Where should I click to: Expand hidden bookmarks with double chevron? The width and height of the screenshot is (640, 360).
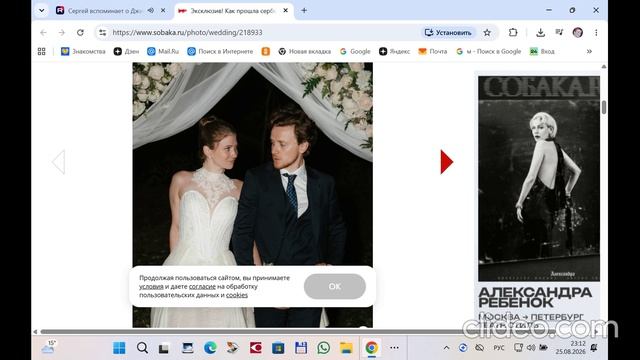click(589, 51)
